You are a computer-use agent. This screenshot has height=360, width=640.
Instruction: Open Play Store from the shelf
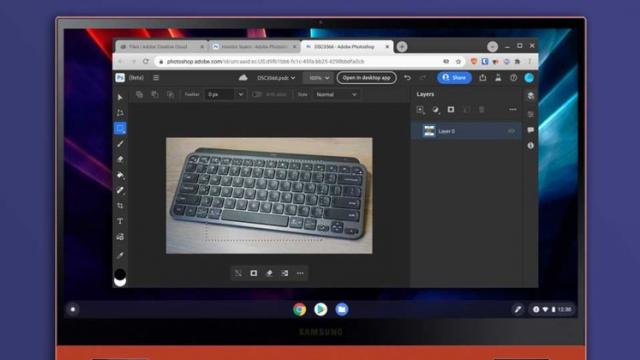pyautogui.click(x=321, y=309)
